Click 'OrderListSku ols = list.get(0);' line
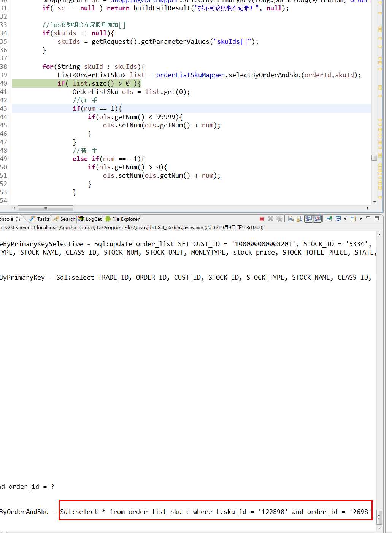The width and height of the screenshot is (392, 533). tap(131, 92)
